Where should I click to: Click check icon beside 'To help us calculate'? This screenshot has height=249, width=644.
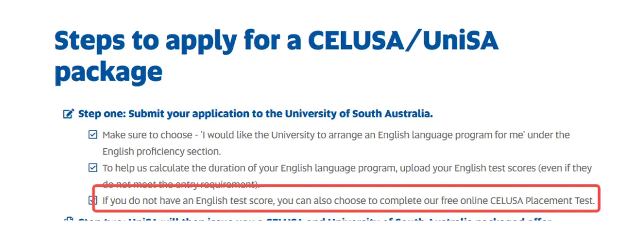93,168
